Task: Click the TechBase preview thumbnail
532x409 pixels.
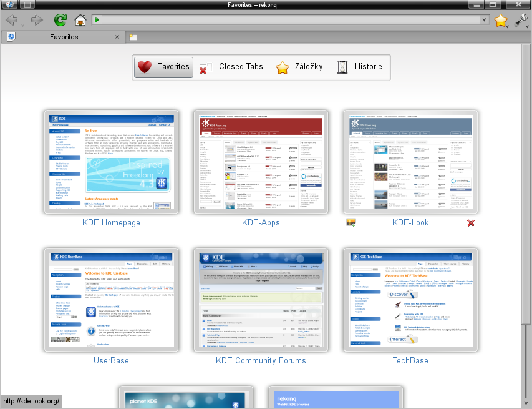Action: coord(410,300)
